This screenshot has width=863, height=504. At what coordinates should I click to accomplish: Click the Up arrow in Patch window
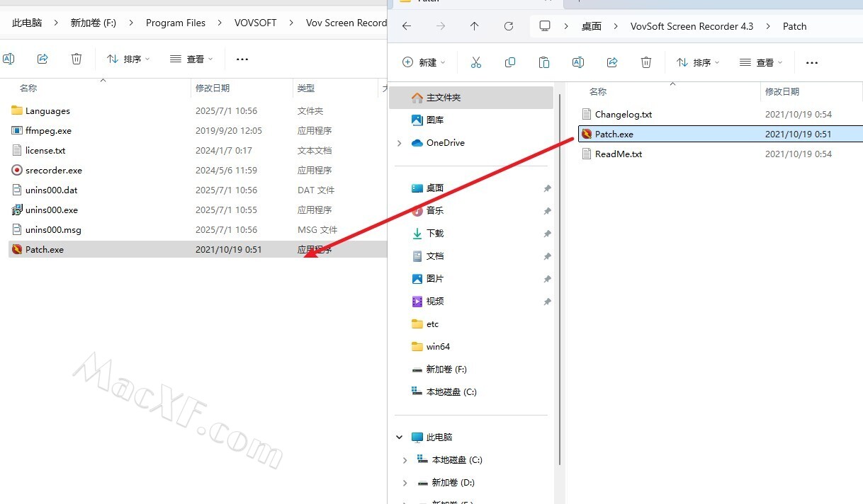[x=475, y=26]
